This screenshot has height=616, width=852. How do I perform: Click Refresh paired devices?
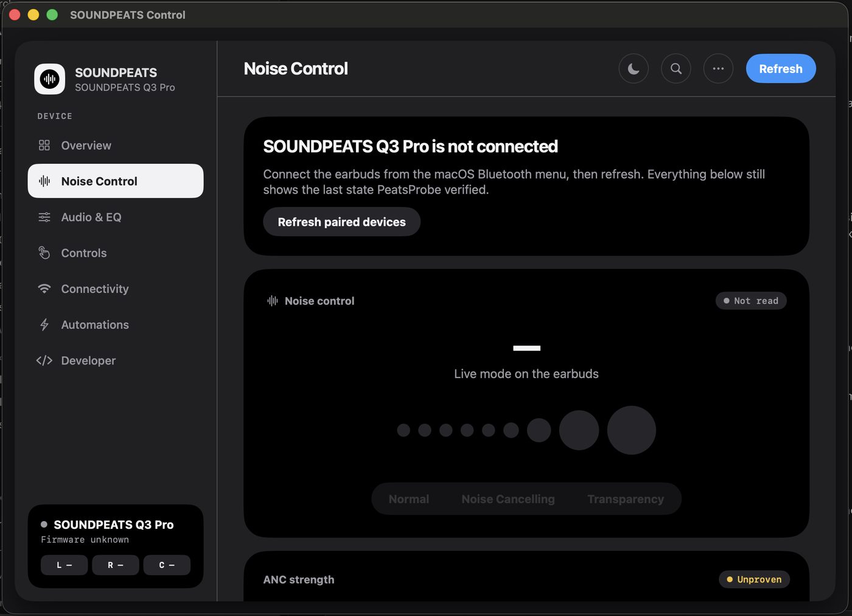point(341,222)
